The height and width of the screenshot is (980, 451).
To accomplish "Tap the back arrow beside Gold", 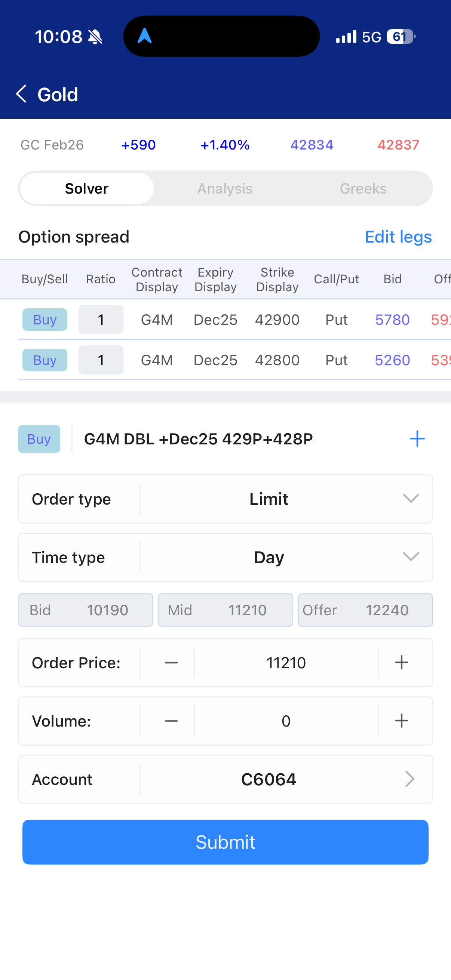I will pyautogui.click(x=22, y=94).
